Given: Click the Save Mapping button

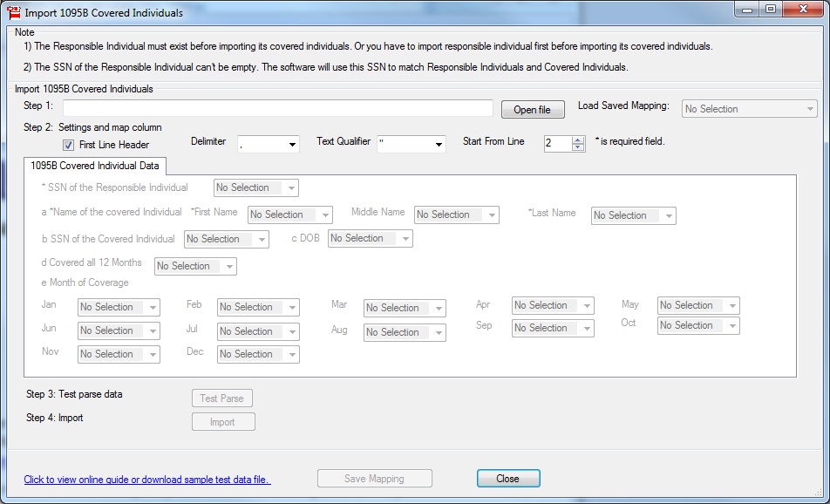Looking at the screenshot, I should (374, 479).
